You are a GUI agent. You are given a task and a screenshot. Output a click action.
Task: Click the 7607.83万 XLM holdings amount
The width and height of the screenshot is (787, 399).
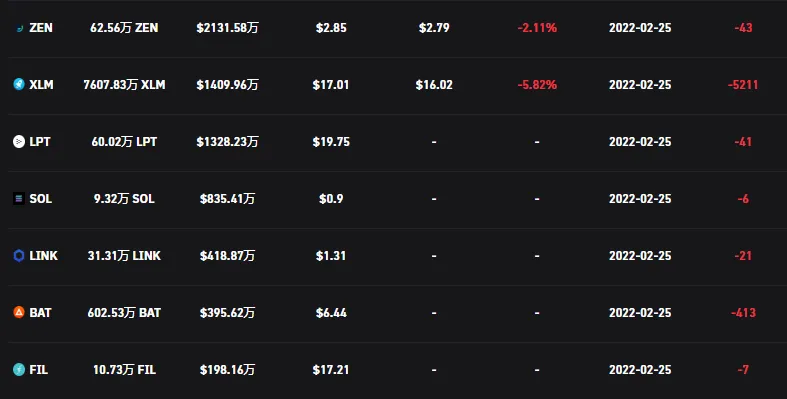(x=124, y=85)
